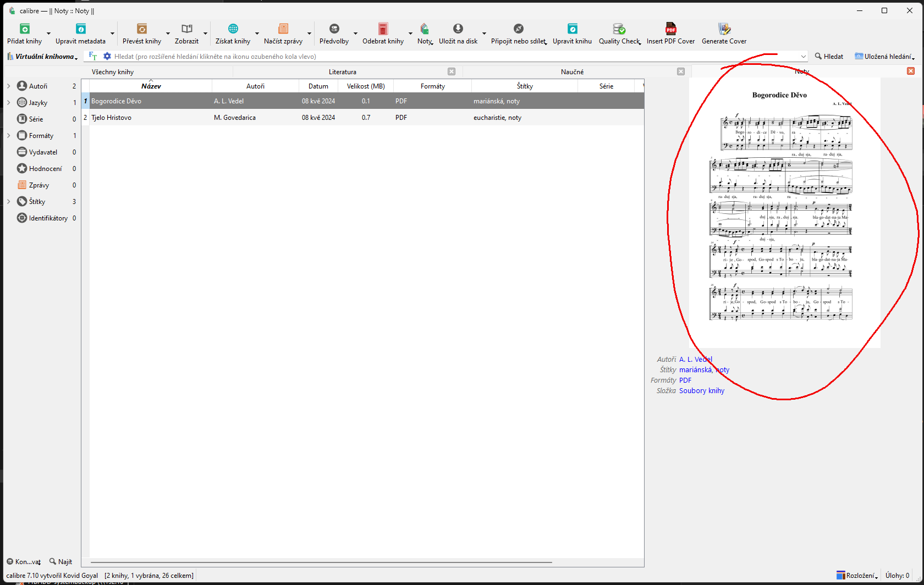
Task: Click Insert PDF Cover icon
Action: (x=671, y=29)
